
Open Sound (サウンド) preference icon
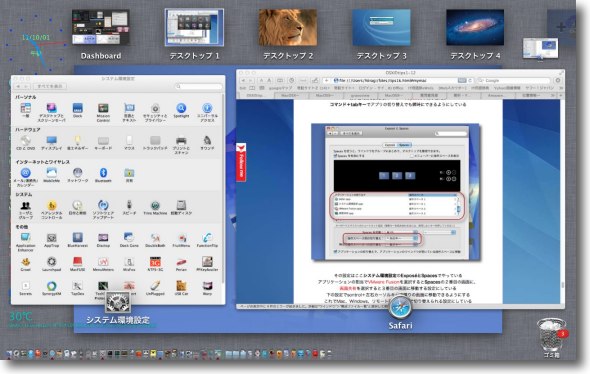click(207, 141)
